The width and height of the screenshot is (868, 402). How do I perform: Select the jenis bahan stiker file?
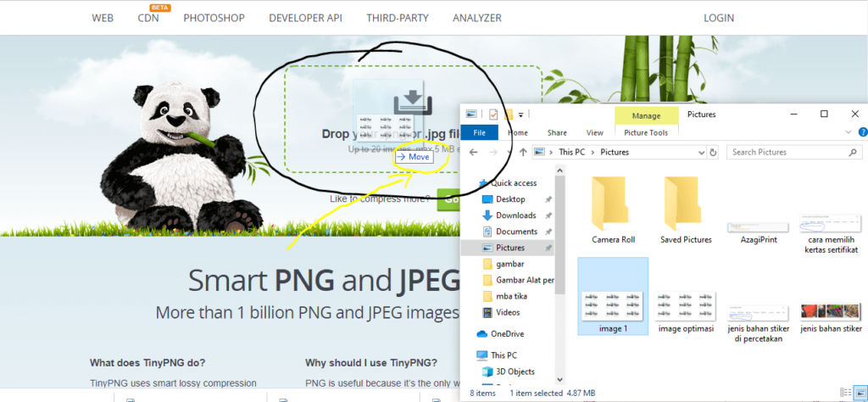click(x=831, y=317)
